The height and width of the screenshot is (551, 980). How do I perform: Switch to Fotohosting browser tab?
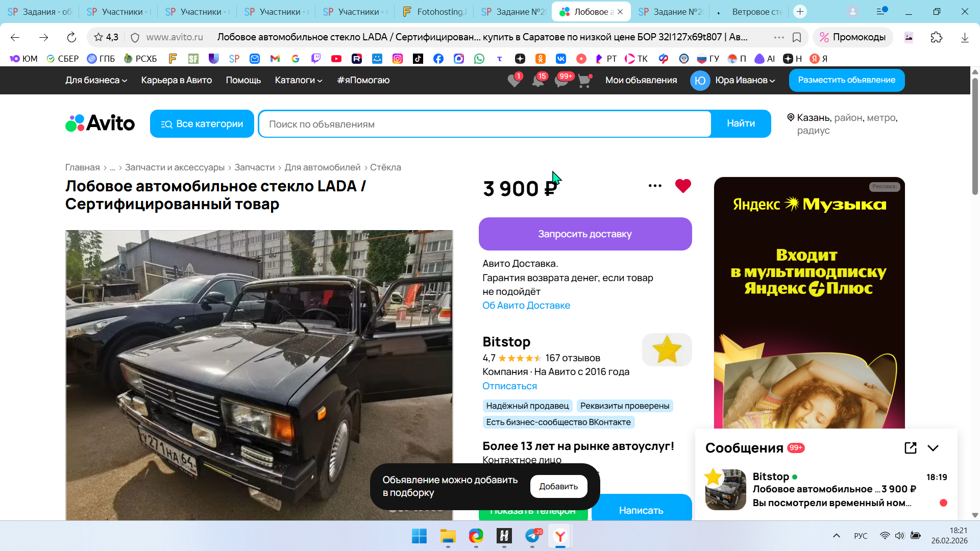tap(434, 12)
